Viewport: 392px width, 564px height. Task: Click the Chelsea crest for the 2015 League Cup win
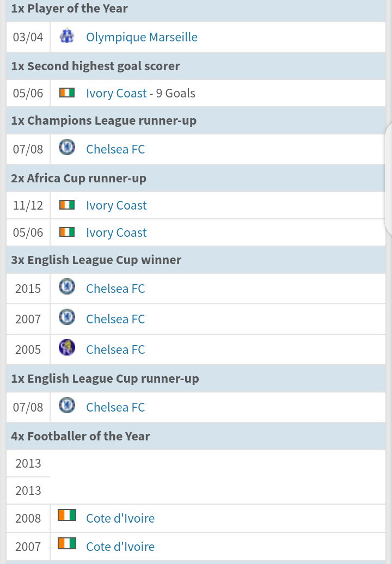pyautogui.click(x=67, y=286)
